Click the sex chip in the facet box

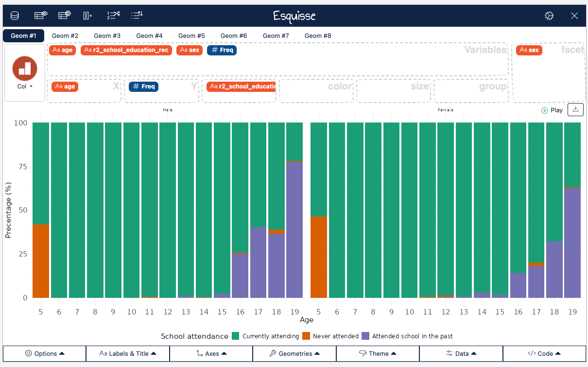[529, 50]
